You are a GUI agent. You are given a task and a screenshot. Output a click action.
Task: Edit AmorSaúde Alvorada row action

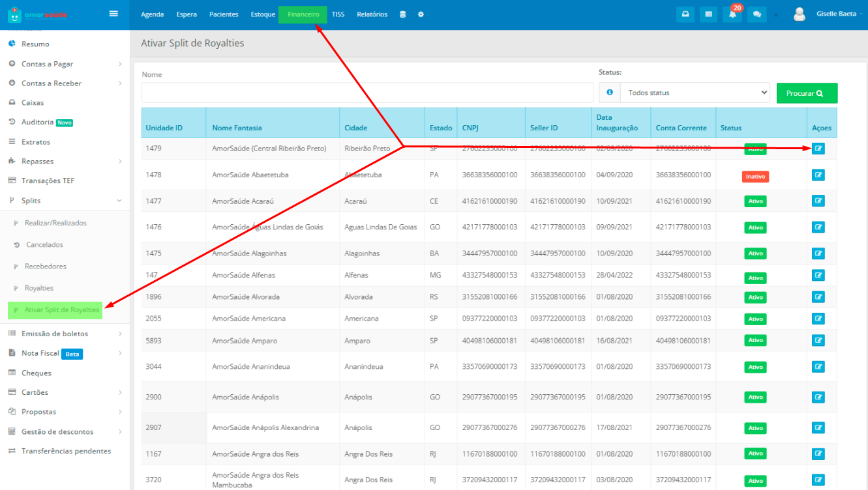click(x=818, y=296)
